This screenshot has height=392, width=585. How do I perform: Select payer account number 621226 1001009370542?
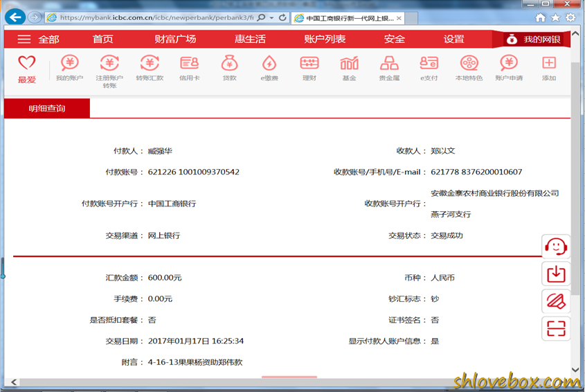pyautogui.click(x=194, y=172)
